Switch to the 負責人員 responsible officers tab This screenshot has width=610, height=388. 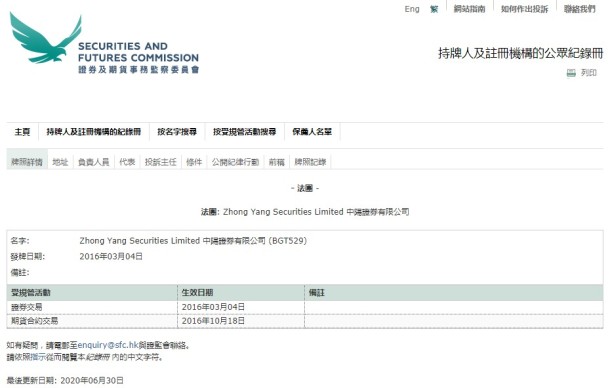coord(94,162)
